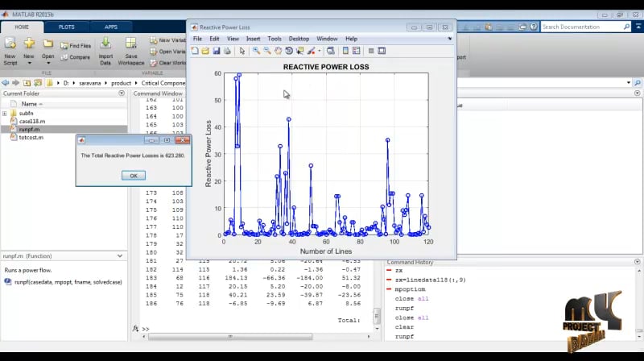The image size is (644, 361).
Task: Click browse for folder icon
Action: point(38,83)
